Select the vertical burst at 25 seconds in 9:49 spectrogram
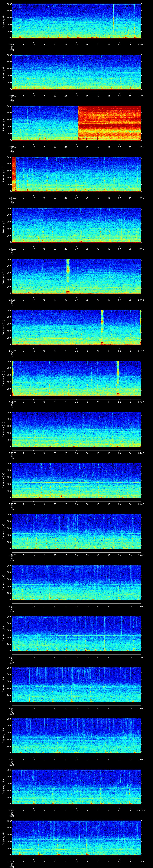The height and width of the screenshot is (868, 153). pos(68,276)
